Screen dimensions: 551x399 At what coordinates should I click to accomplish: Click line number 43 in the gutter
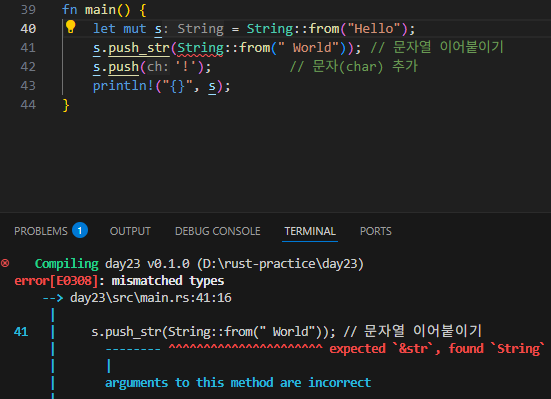click(x=28, y=86)
